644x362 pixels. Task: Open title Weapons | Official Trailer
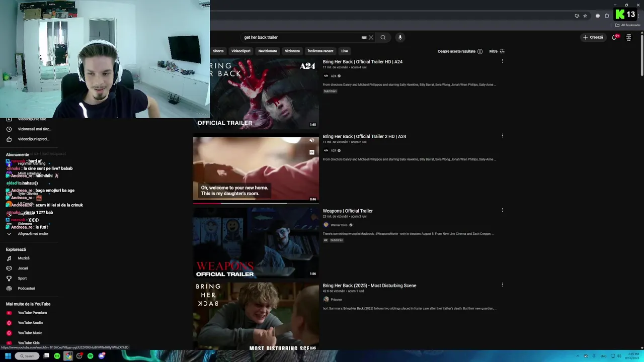(348, 211)
